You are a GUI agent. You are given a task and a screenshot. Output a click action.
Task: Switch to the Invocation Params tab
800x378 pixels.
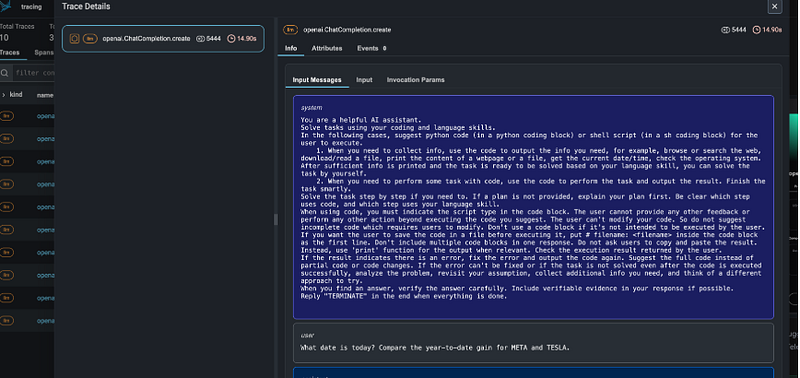click(x=415, y=80)
